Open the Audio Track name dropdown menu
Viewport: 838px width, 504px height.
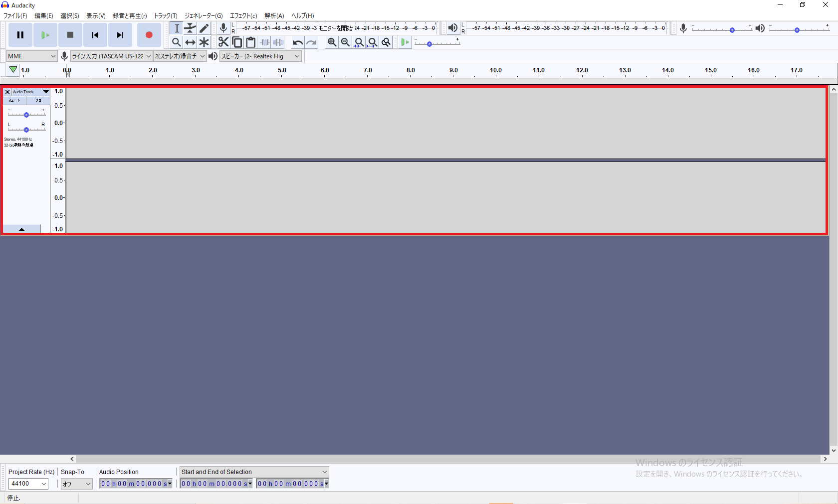[x=46, y=92]
